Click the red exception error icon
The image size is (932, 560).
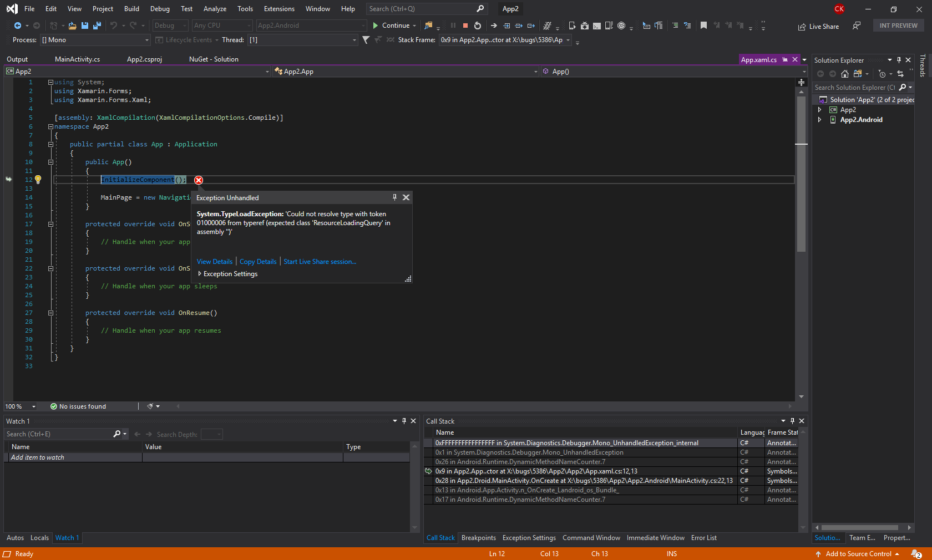coord(199,180)
